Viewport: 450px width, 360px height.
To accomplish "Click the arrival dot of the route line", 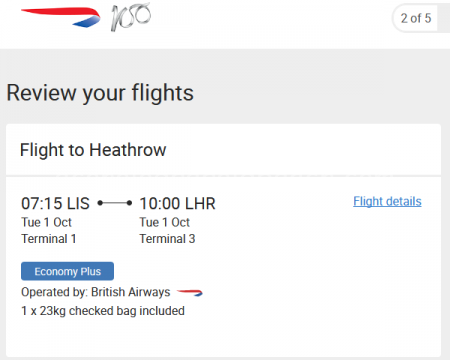I will 129,203.
